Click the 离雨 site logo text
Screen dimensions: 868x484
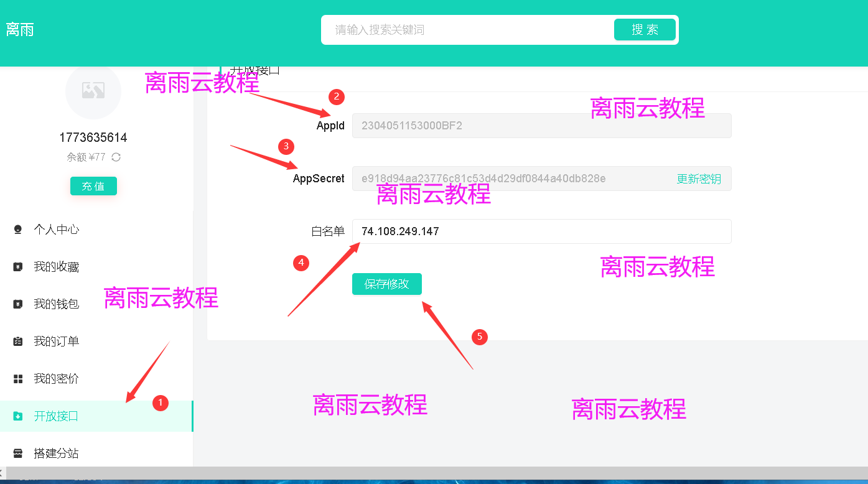pos(20,29)
